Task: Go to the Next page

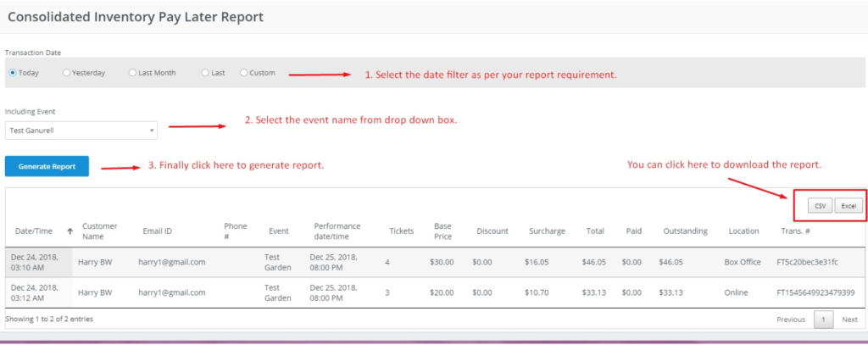Action: pos(849,320)
